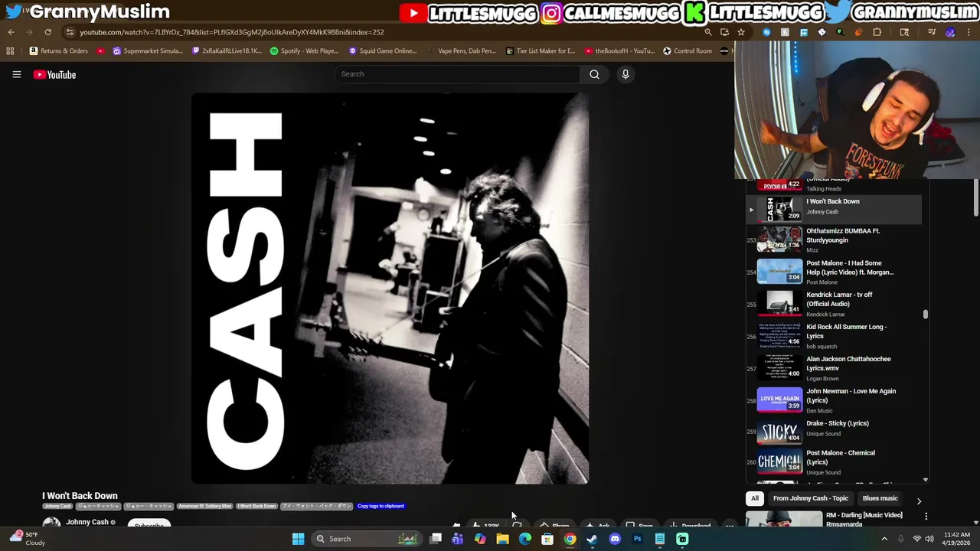Bookmark this page with the star icon
Screen dimensions: 980x551
coord(741,32)
